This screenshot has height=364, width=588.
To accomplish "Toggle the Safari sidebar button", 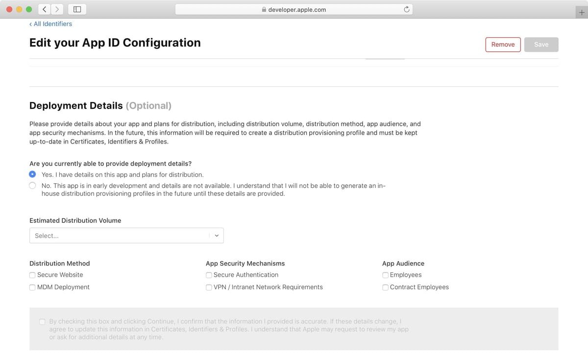I will pos(77,9).
